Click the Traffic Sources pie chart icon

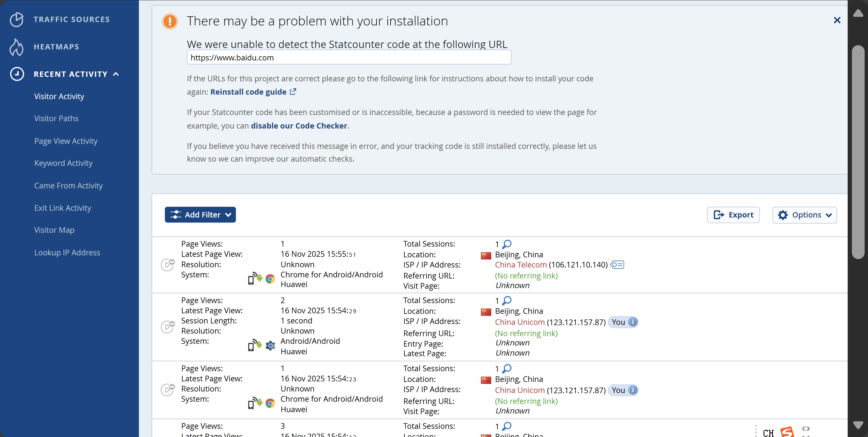16,19
